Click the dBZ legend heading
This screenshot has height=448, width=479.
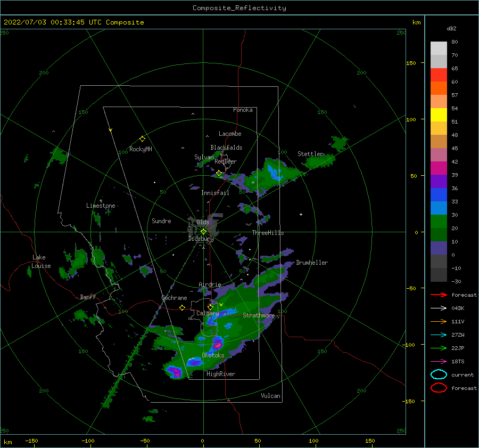coord(451,28)
